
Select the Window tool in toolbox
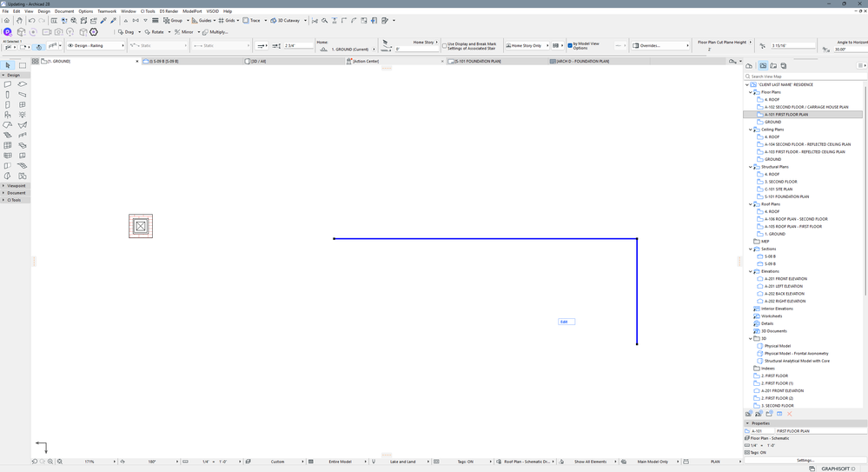point(22,104)
